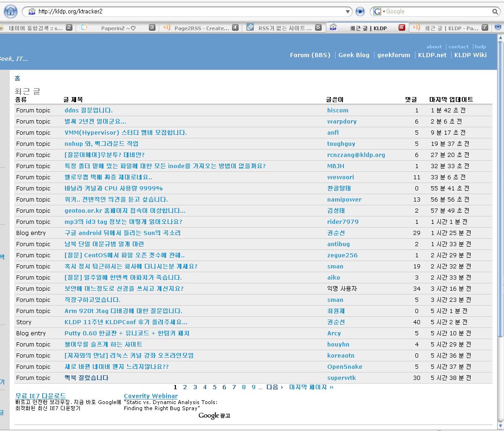Image resolution: width=504 pixels, height=431 pixels.
Task: Click the 마지막 업데이트 column header
Action: (451, 100)
